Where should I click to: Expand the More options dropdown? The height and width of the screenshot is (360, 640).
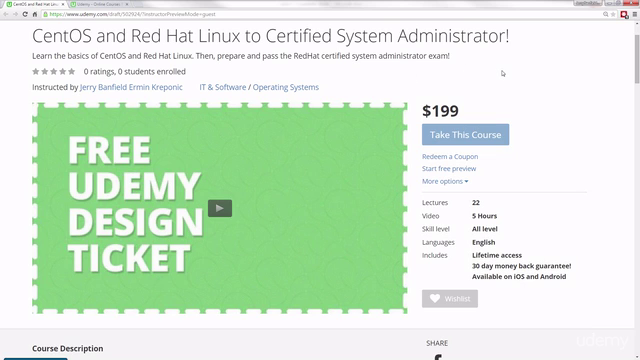click(445, 181)
